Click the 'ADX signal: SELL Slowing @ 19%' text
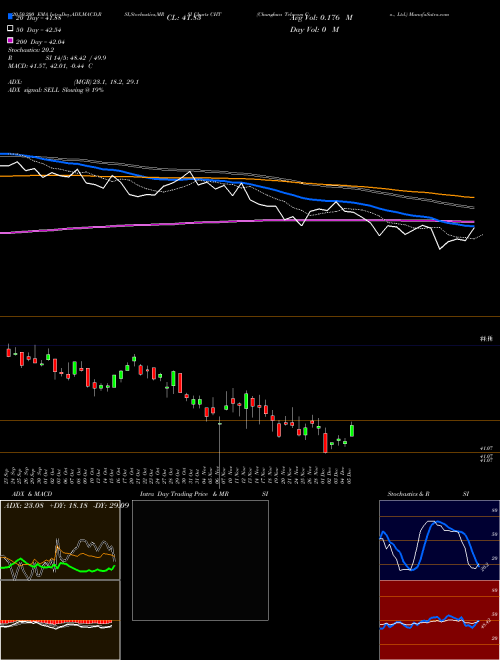The width and height of the screenshot is (500, 660). [56, 90]
